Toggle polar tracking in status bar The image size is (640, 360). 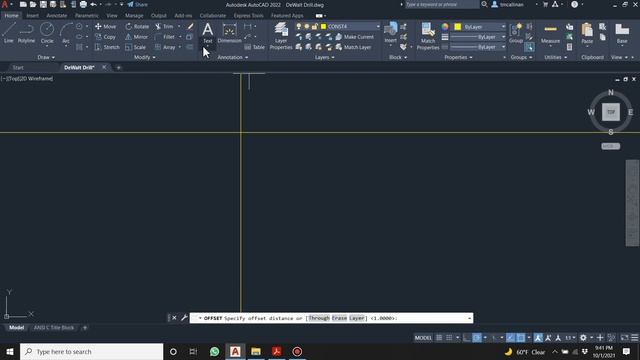click(x=477, y=338)
